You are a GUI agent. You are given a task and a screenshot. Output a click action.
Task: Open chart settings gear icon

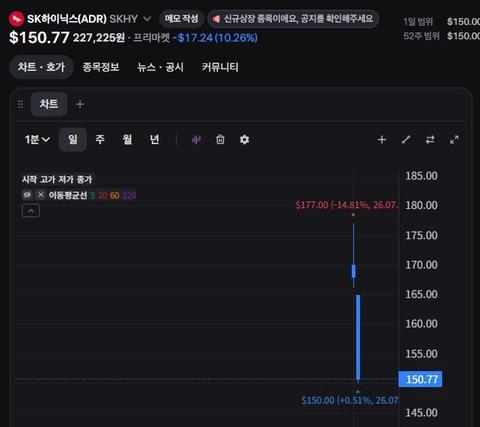pyautogui.click(x=244, y=140)
